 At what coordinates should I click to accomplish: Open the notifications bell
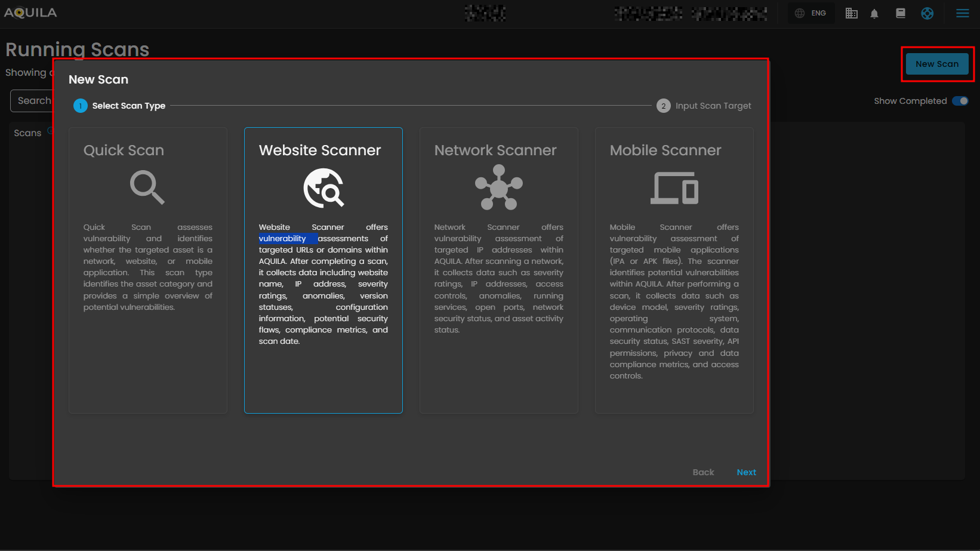point(874,14)
